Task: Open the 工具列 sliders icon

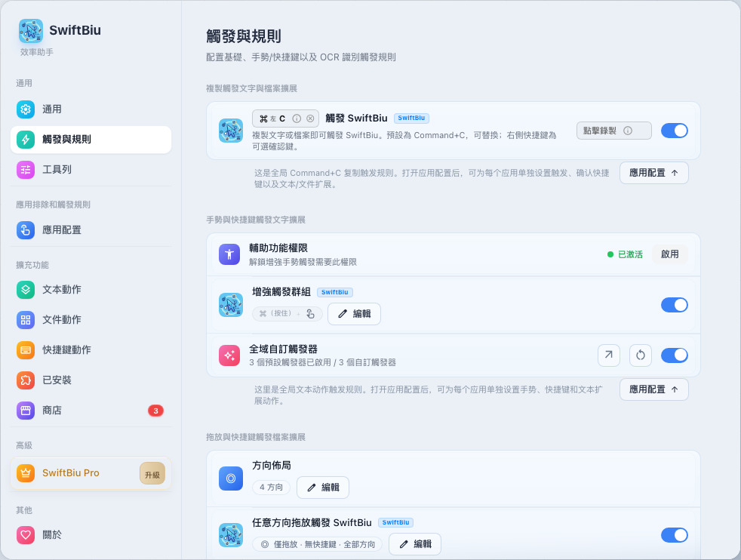Action: click(x=26, y=170)
